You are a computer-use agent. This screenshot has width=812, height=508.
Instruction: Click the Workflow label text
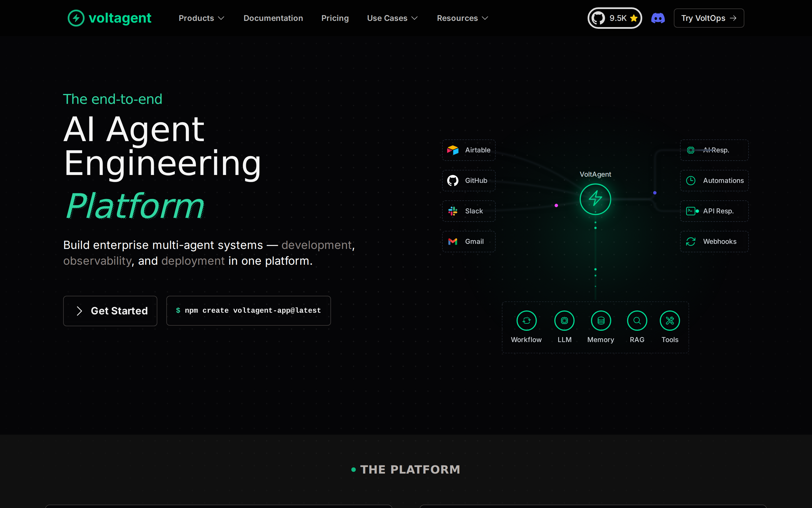click(x=526, y=340)
